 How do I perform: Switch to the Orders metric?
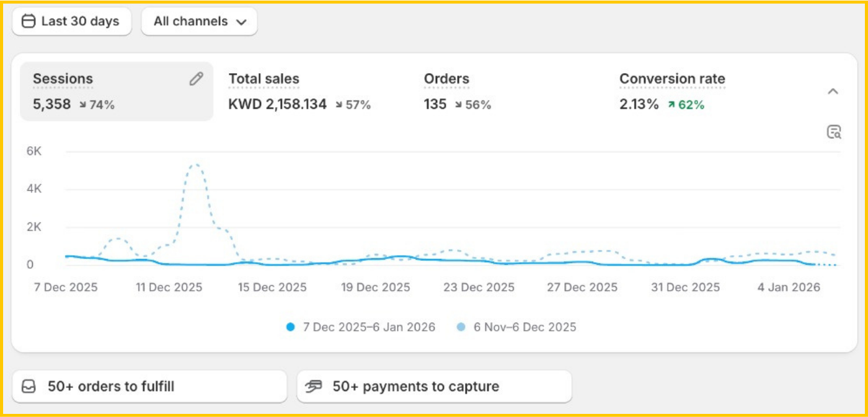pyautogui.click(x=446, y=79)
